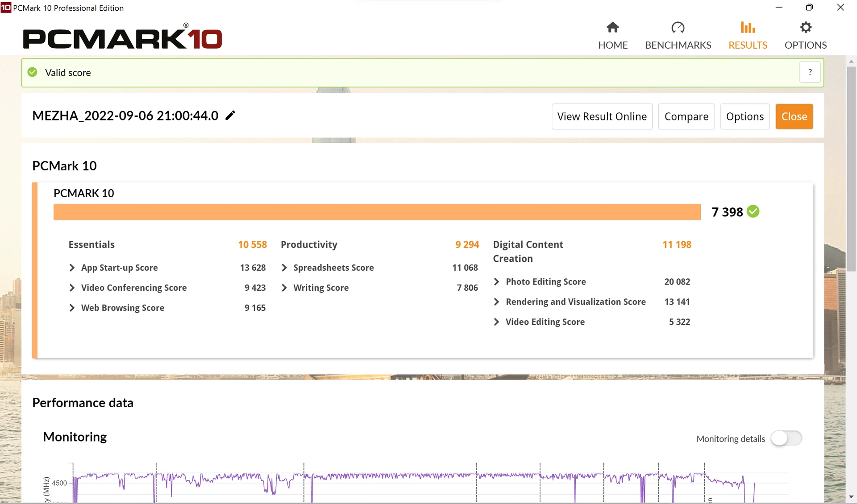Switch to the RESULTS tab label

748,45
